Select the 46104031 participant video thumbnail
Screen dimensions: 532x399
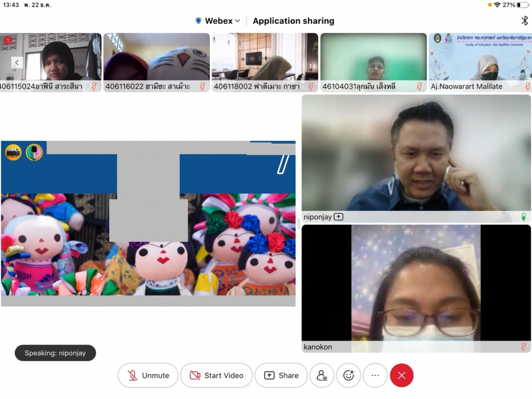pyautogui.click(x=373, y=62)
